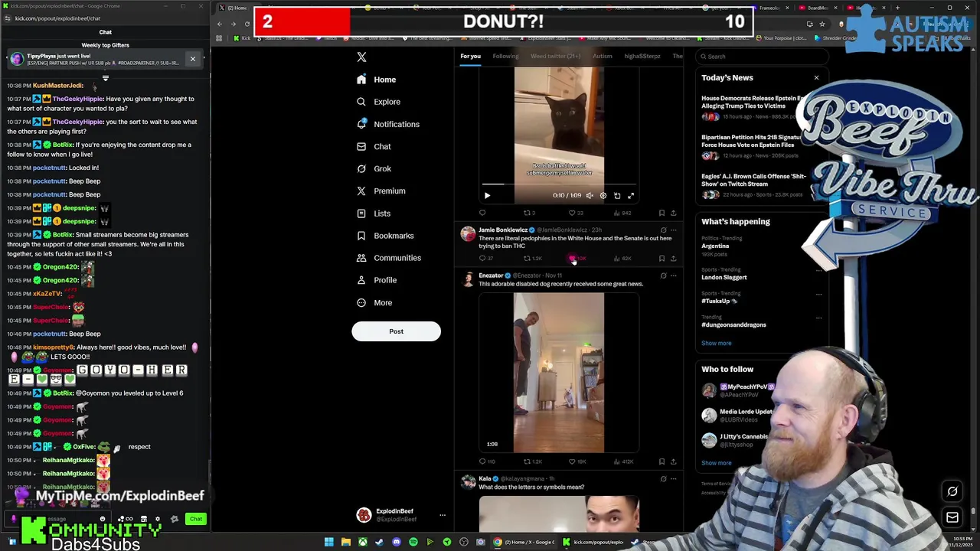Open more options on Jamie Bonkiewicz's post
Screen dimensions: 980x551
click(x=674, y=230)
